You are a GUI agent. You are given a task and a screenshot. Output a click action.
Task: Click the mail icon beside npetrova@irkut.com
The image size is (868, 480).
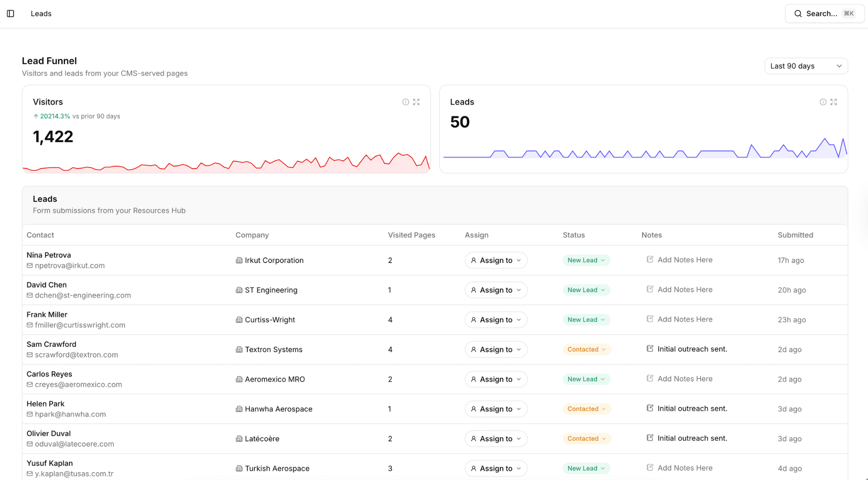30,266
